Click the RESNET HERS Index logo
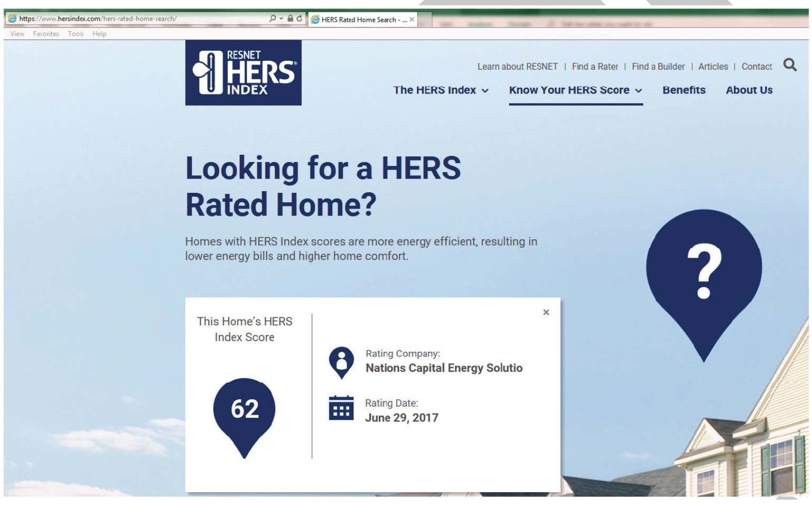Image resolution: width=812 pixels, height=507 pixels. (243, 73)
